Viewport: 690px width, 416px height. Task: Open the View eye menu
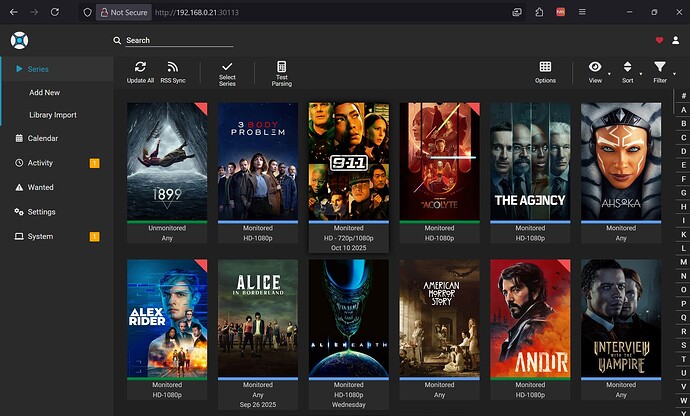coord(595,72)
